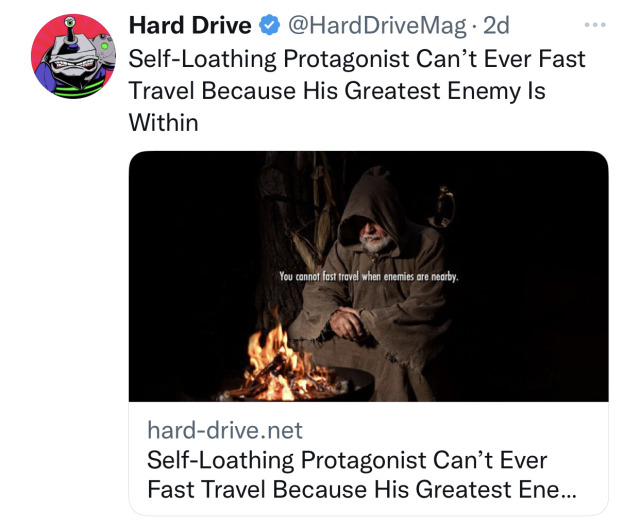Click the word Within in tweet

pos(163,122)
